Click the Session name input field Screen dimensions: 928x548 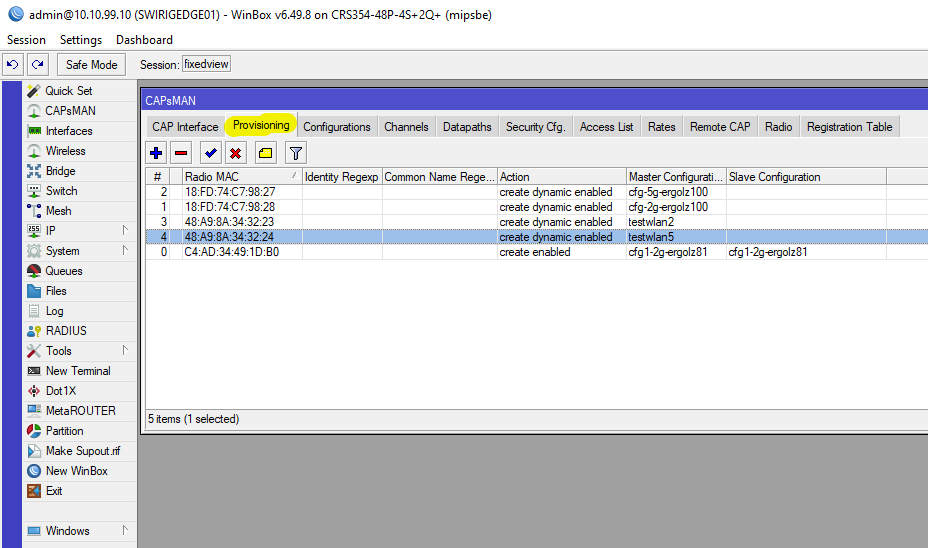206,65
